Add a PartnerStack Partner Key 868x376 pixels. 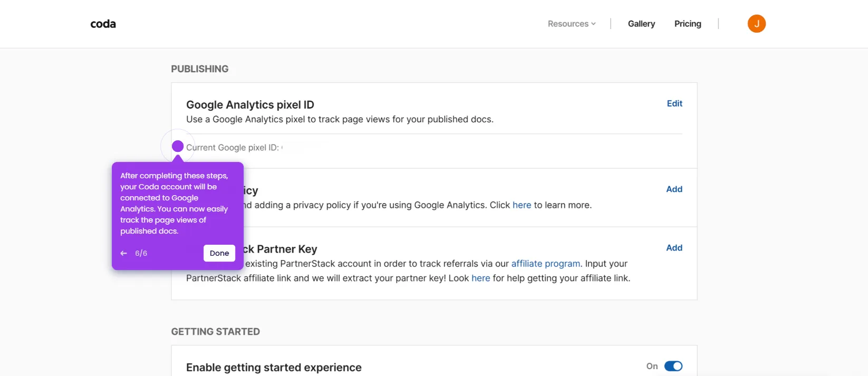(x=674, y=247)
